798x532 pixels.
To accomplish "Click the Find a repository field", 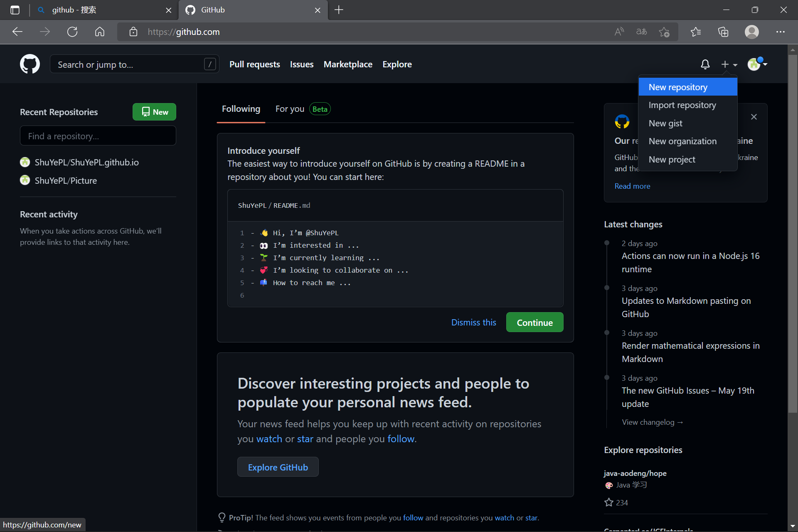I will point(98,136).
